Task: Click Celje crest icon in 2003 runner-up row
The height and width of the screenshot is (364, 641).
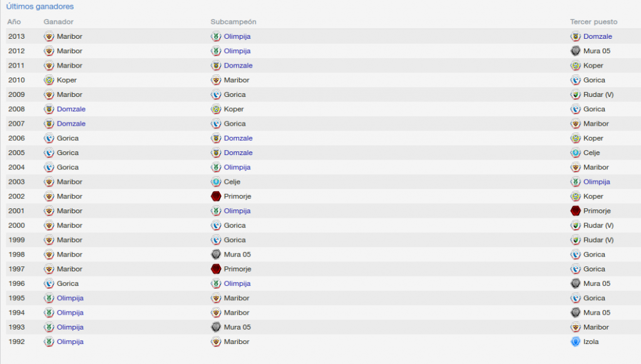Action: coord(216,182)
